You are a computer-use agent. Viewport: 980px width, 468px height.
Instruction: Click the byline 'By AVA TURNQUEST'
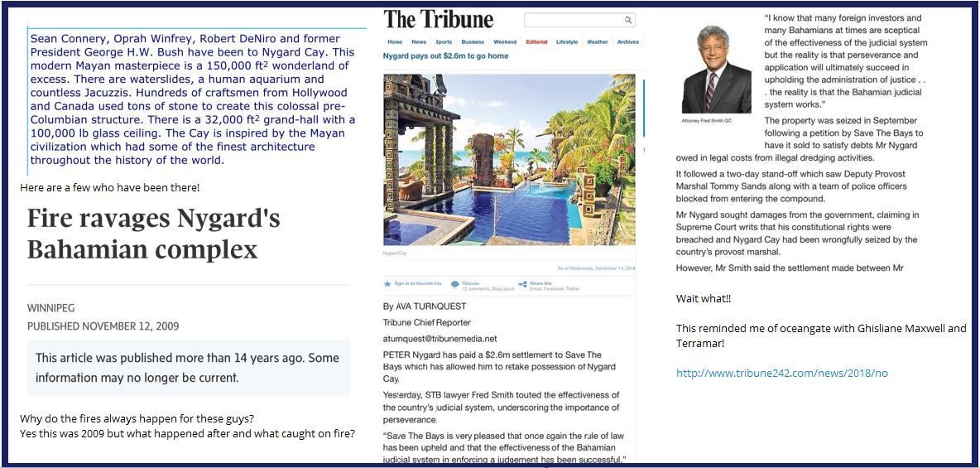[425, 306]
